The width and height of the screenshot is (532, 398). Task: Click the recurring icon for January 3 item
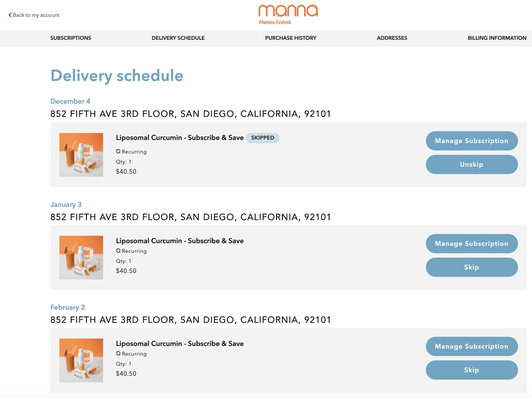coord(118,250)
